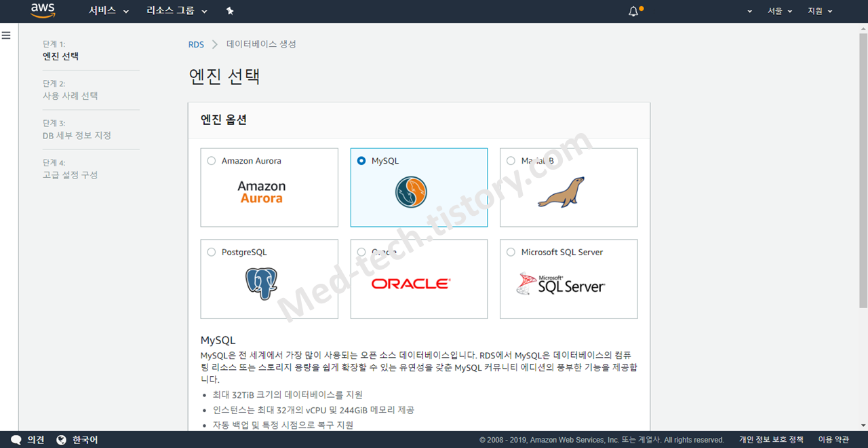This screenshot has width=868, height=448.
Task: Select the Microsoft SQL Server radio button
Action: tap(511, 252)
